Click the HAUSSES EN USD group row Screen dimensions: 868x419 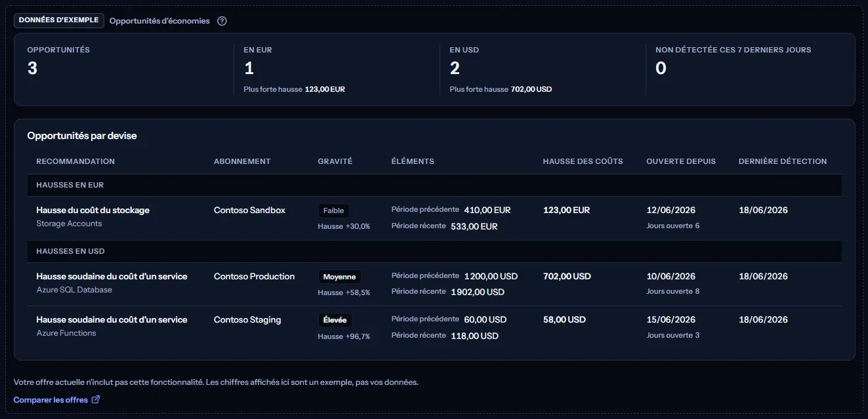pos(434,251)
